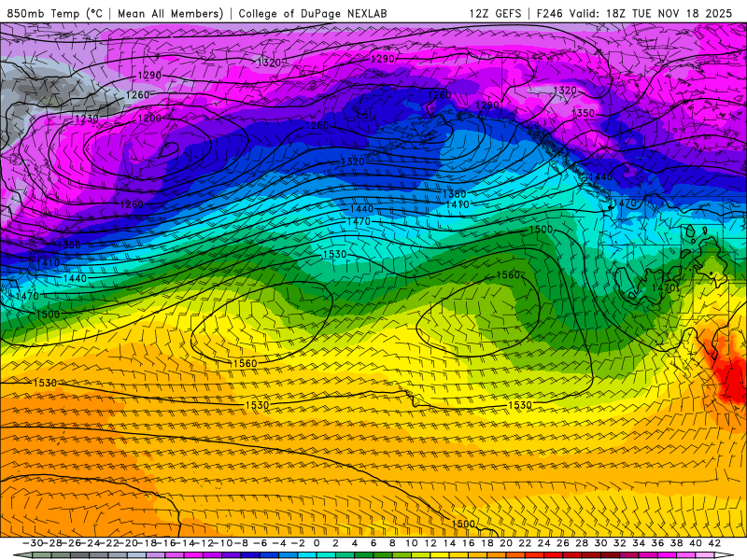Click the 'F246' forecast hour text

coord(549,13)
